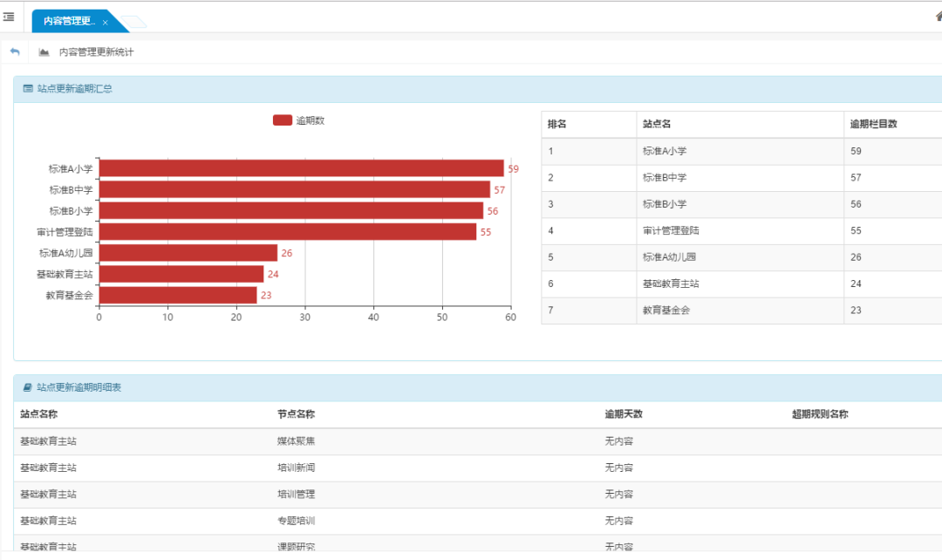The image size is (942, 560).
Task: Sort by 逾期栏目数 column header
Action: [873, 124]
